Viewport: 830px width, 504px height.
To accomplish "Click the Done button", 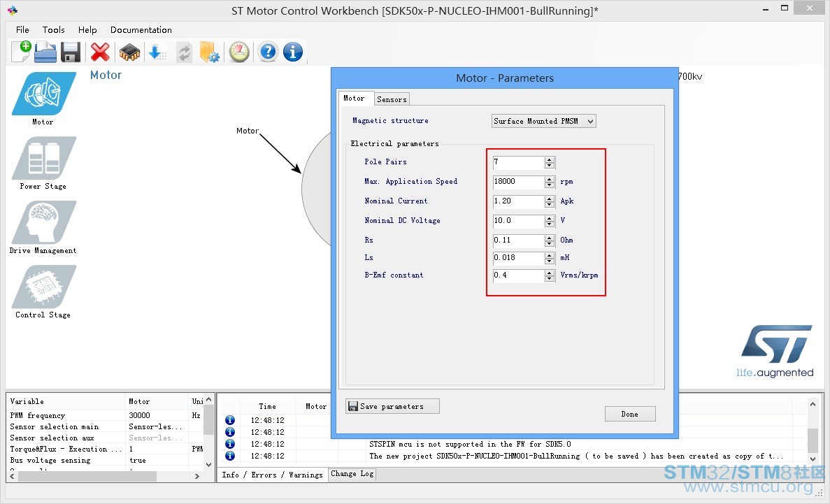I will tap(630, 414).
